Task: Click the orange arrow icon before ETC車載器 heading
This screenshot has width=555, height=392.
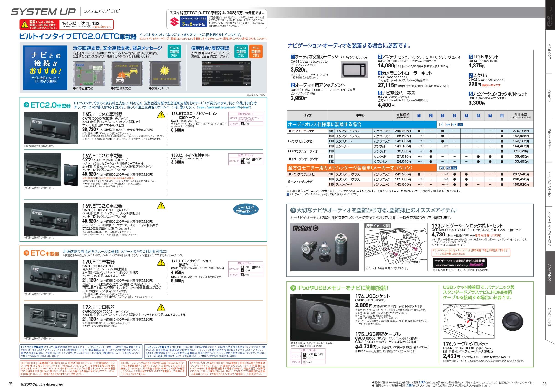Action: point(26,253)
